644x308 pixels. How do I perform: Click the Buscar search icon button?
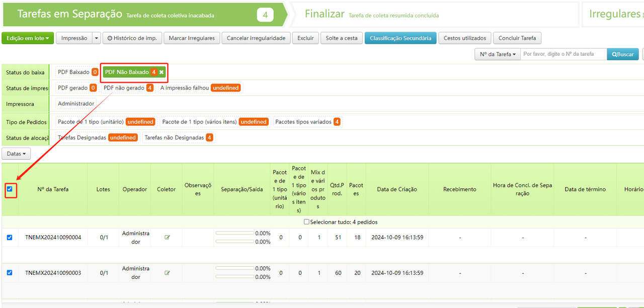click(x=622, y=54)
